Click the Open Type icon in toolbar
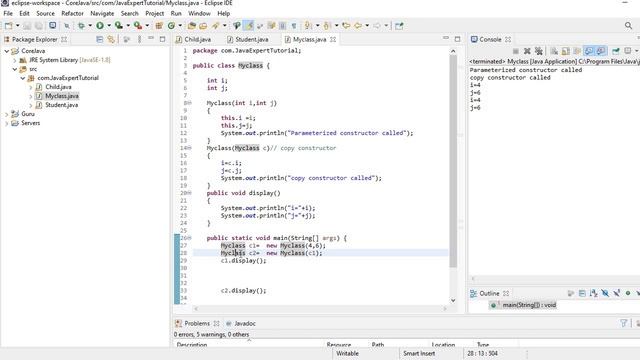 point(191,26)
